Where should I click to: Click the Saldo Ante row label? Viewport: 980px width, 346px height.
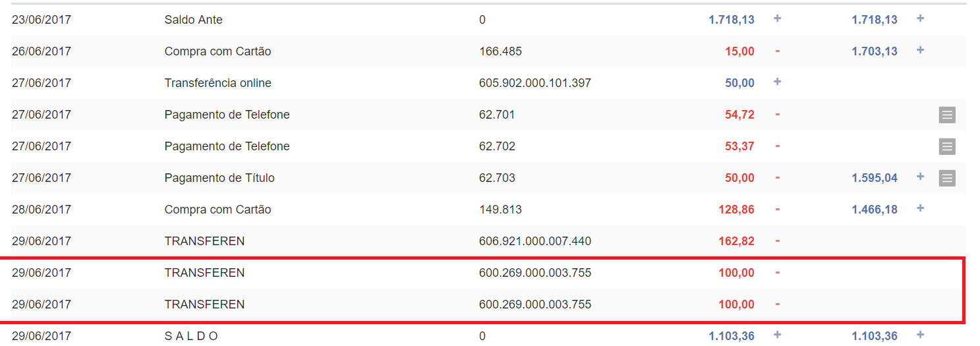pos(193,20)
